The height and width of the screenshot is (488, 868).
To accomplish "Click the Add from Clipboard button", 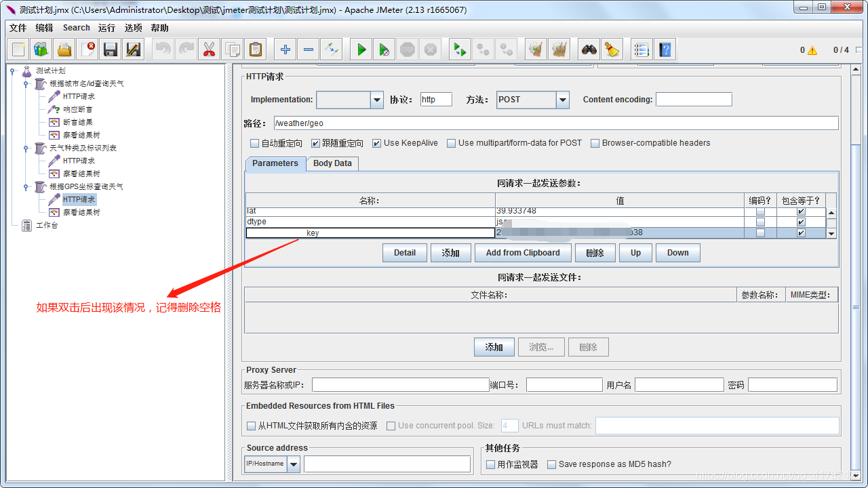I will point(523,253).
